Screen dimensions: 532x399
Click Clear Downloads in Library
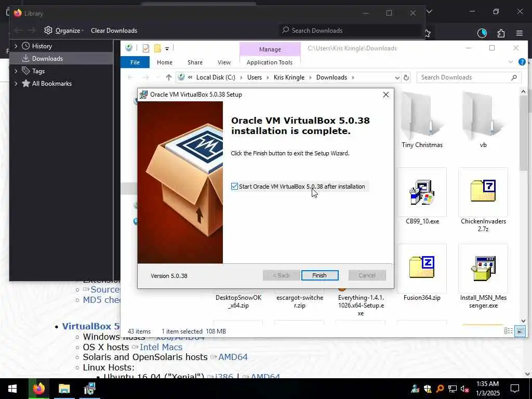(x=114, y=31)
